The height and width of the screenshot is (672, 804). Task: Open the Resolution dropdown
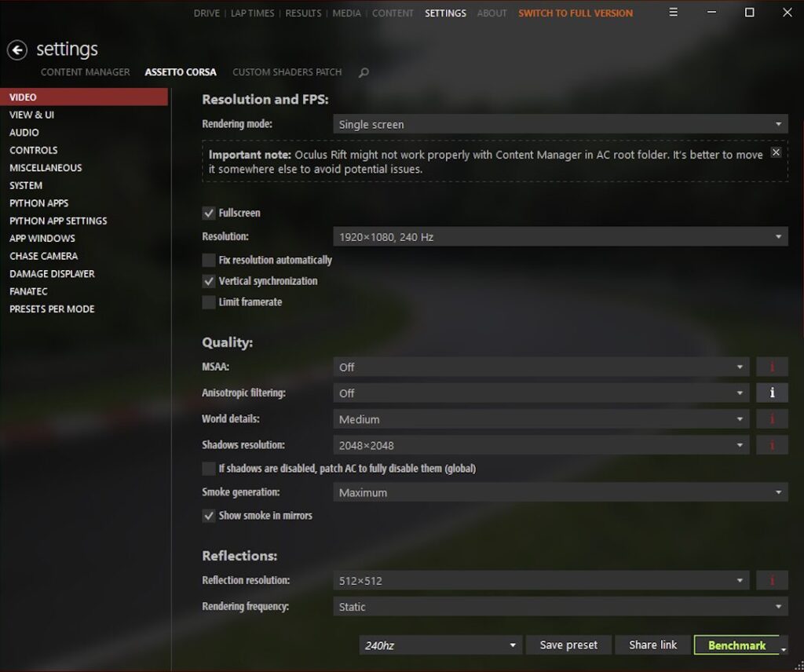[561, 237]
